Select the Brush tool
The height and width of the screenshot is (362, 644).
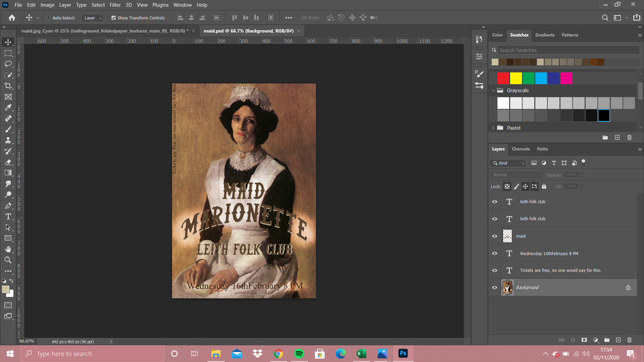[8, 129]
